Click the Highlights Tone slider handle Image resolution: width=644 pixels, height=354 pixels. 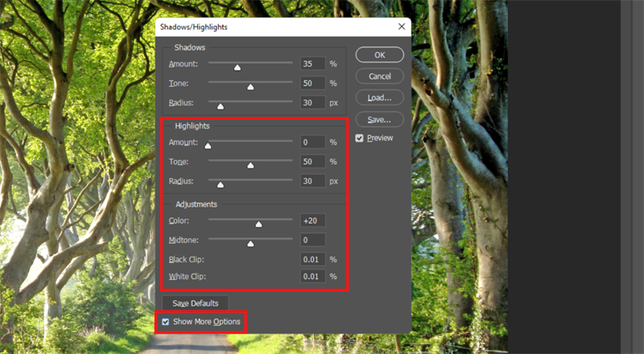[250, 165]
